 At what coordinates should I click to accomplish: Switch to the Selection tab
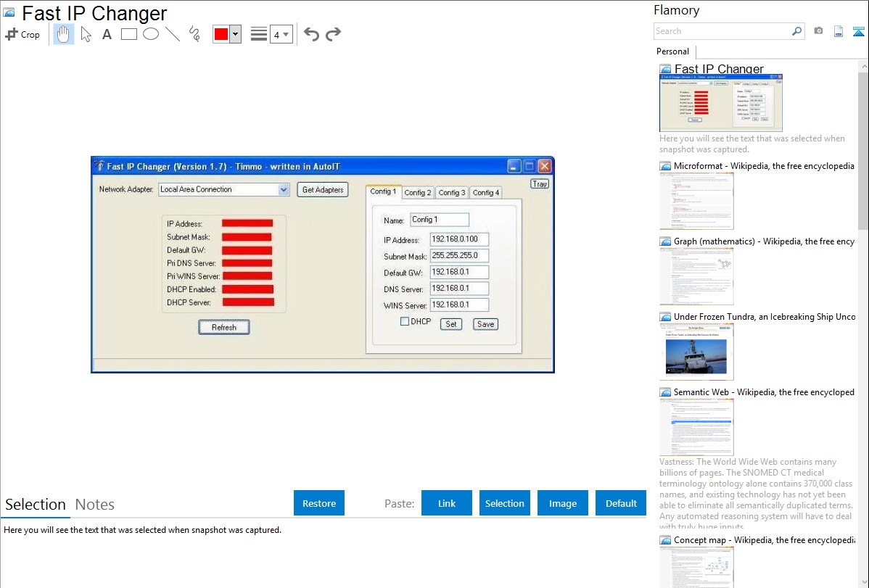click(x=36, y=505)
